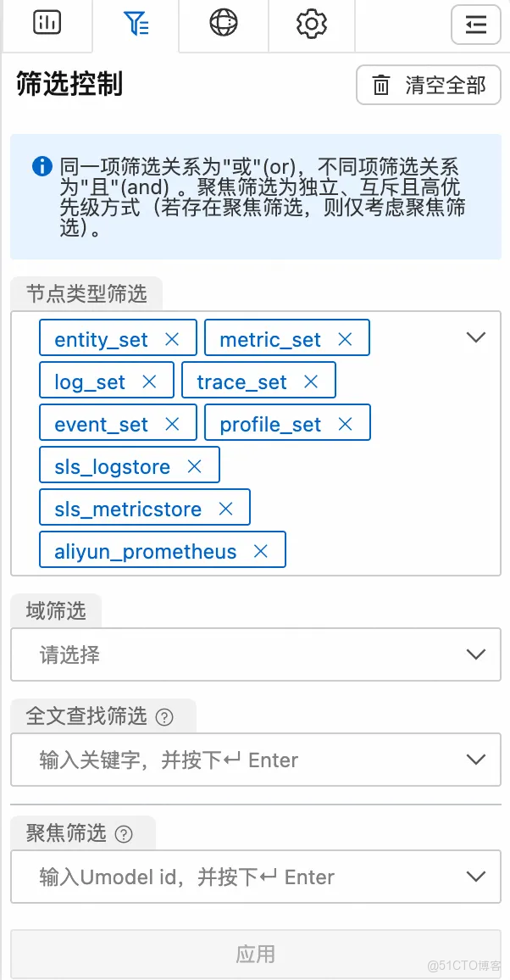
Task: Click the blue info icon in the notice banner
Action: (42, 166)
